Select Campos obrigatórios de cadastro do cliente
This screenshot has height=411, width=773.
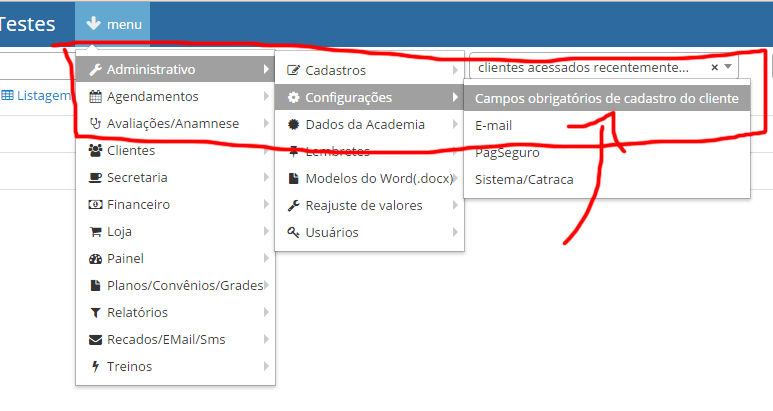607,98
